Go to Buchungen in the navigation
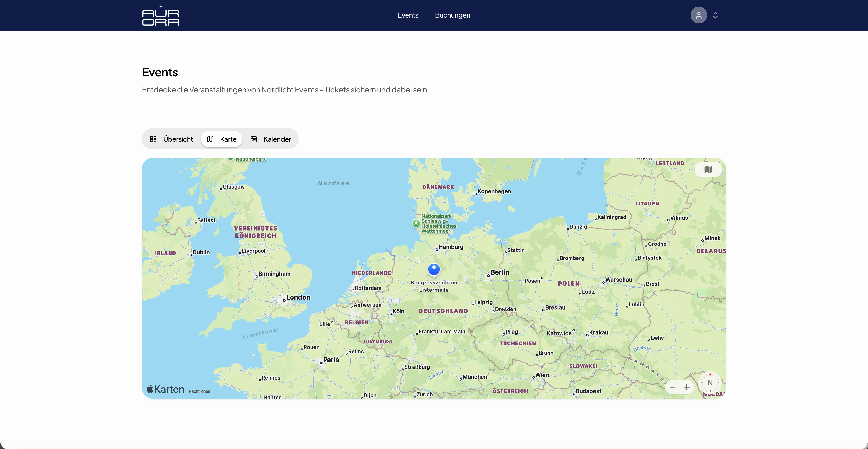 [x=453, y=15]
